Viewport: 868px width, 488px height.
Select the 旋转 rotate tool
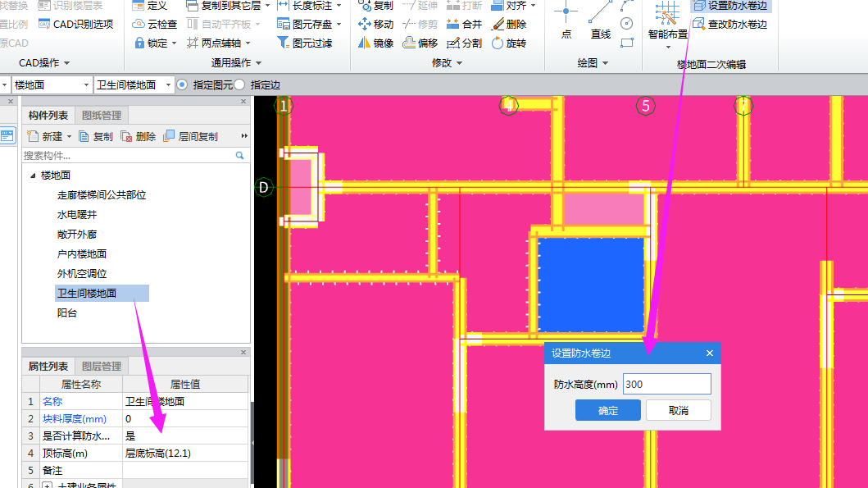coord(509,43)
